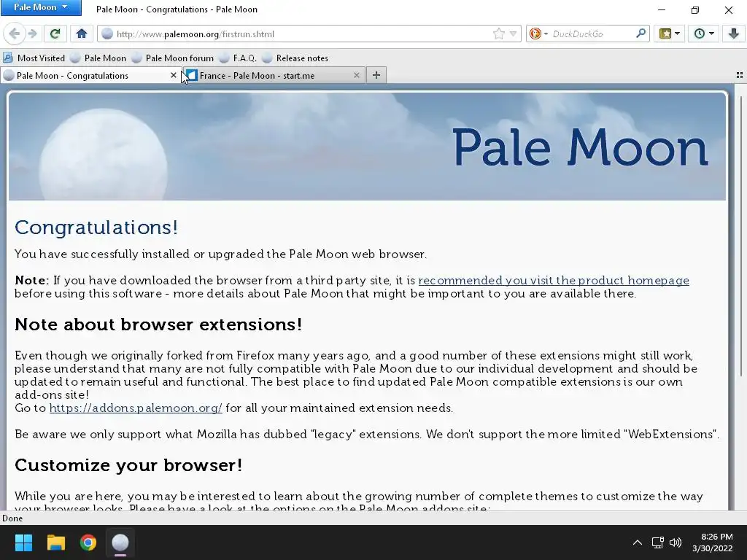The width and height of the screenshot is (747, 560).
Task: Expand the address bar history dropdown arrow
Action: (x=513, y=34)
